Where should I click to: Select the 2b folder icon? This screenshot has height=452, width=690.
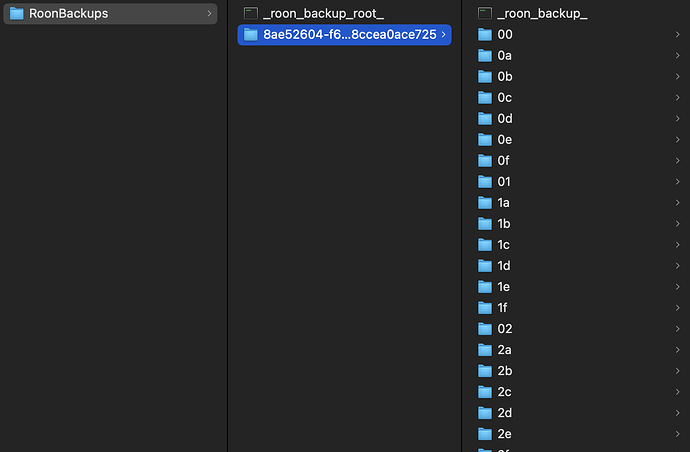coord(485,371)
